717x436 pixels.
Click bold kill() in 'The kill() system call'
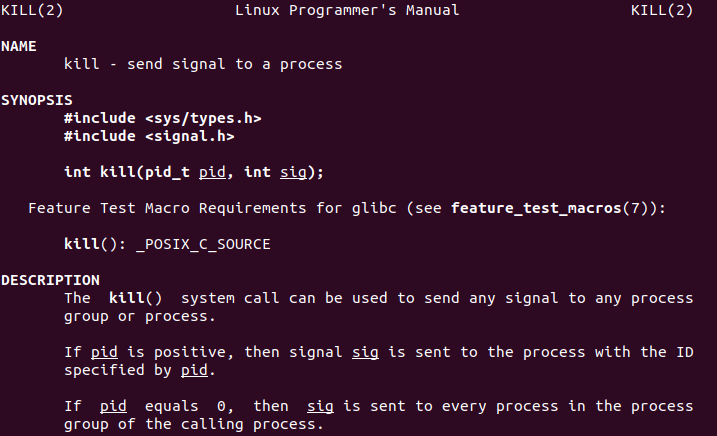[135, 298]
